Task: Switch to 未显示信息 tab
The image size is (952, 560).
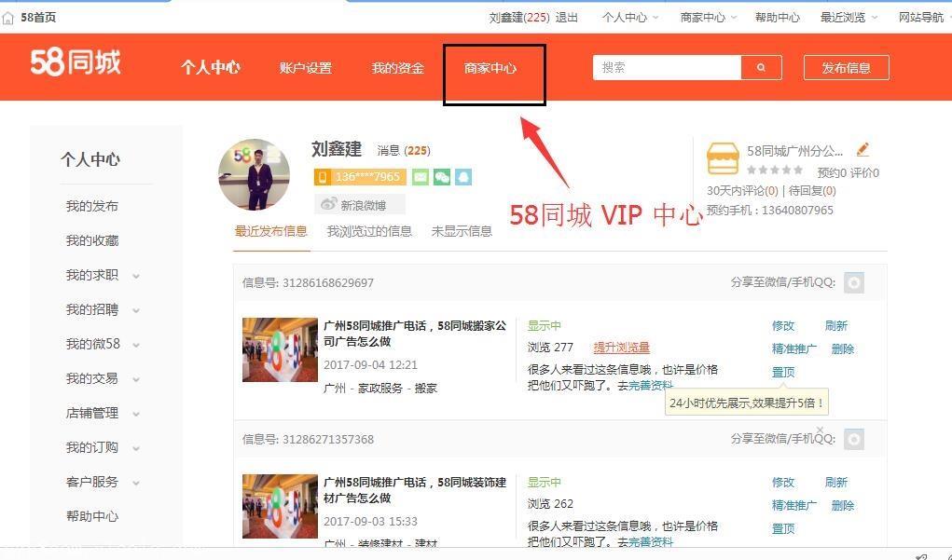Action: [462, 231]
